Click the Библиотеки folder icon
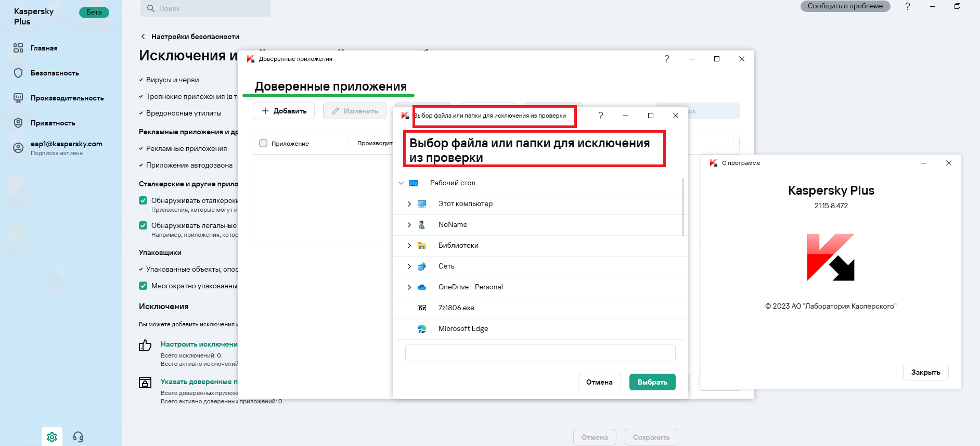 pos(422,246)
